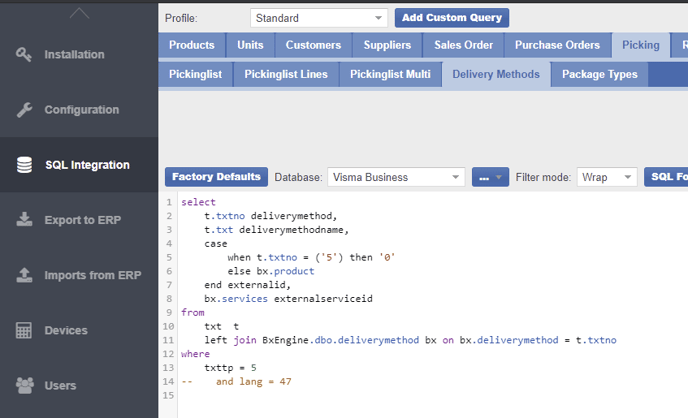Open the Pickinglist Multi sub-tab
Viewport: 688px width, 418px height.
[x=390, y=75]
